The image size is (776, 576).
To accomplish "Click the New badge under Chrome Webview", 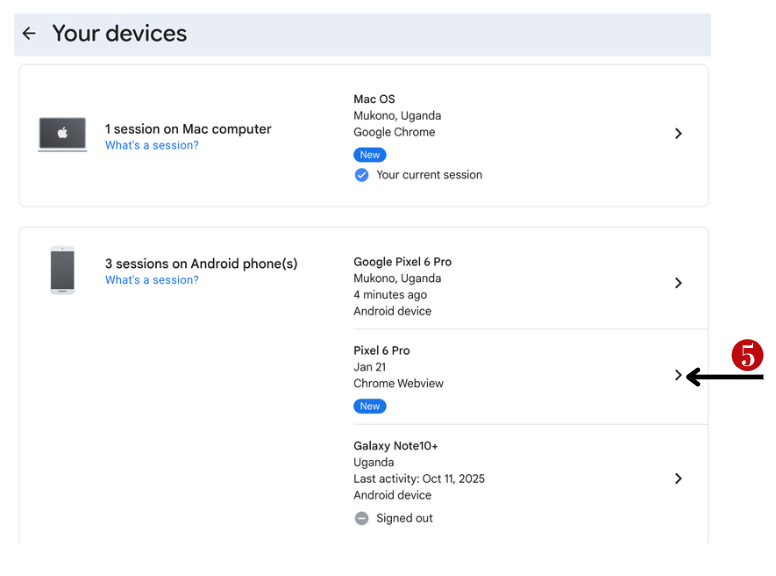I will click(370, 406).
